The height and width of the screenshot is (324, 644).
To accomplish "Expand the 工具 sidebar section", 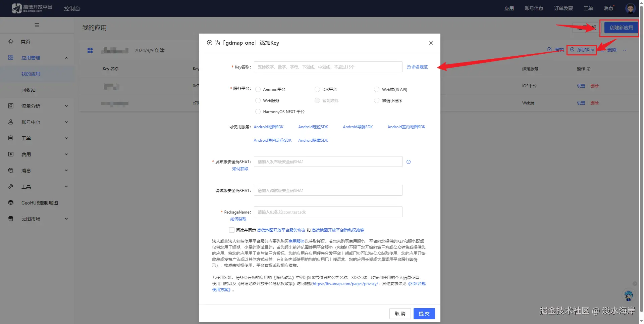I will (66, 187).
